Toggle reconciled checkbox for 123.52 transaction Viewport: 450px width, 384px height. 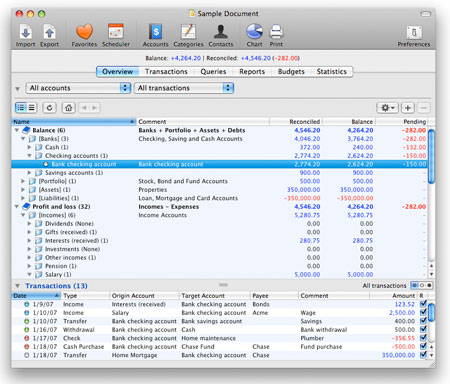pyautogui.click(x=423, y=304)
